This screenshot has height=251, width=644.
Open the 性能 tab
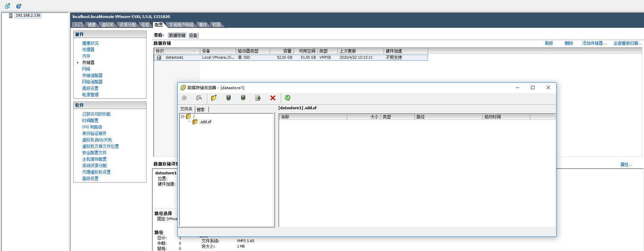coord(145,25)
